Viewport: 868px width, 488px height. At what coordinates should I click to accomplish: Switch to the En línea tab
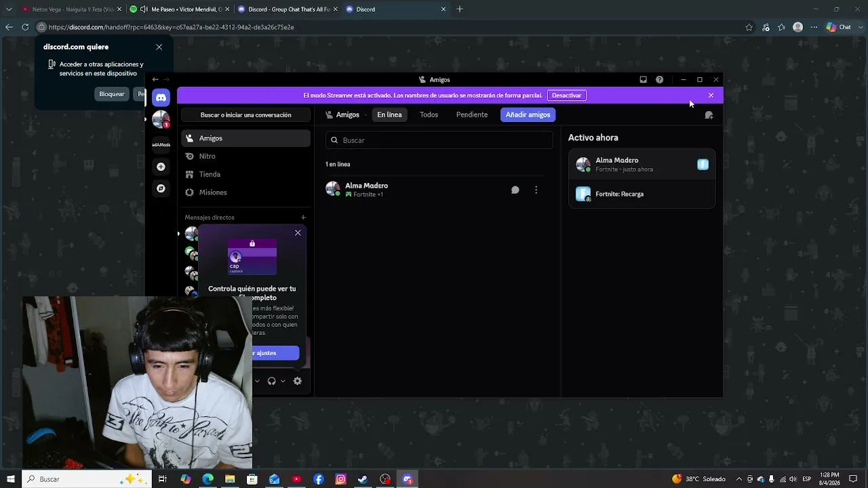click(x=389, y=115)
